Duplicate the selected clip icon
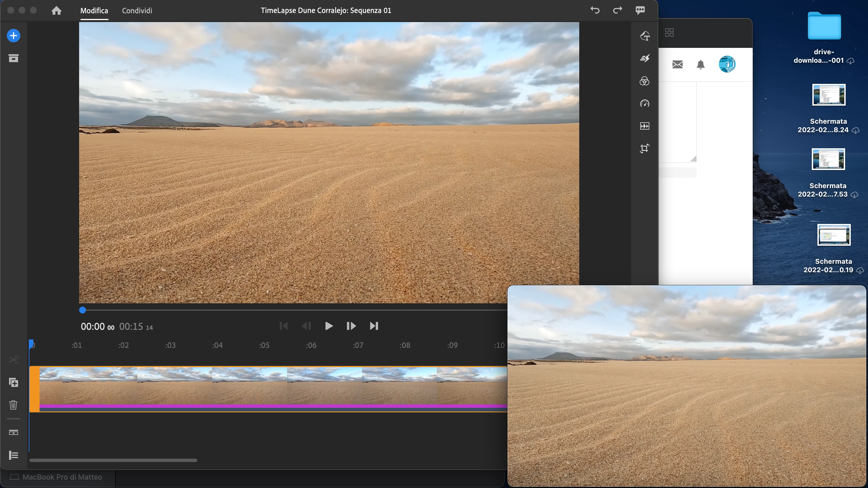The image size is (868, 488). pos(14,382)
